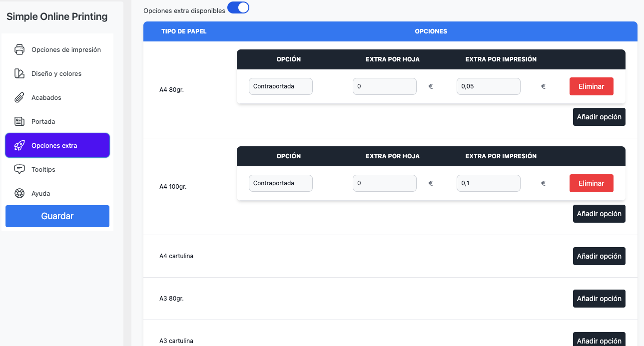Image resolution: width=644 pixels, height=346 pixels.
Task: Click the TIPO DE PAPEL column header
Action: click(184, 31)
